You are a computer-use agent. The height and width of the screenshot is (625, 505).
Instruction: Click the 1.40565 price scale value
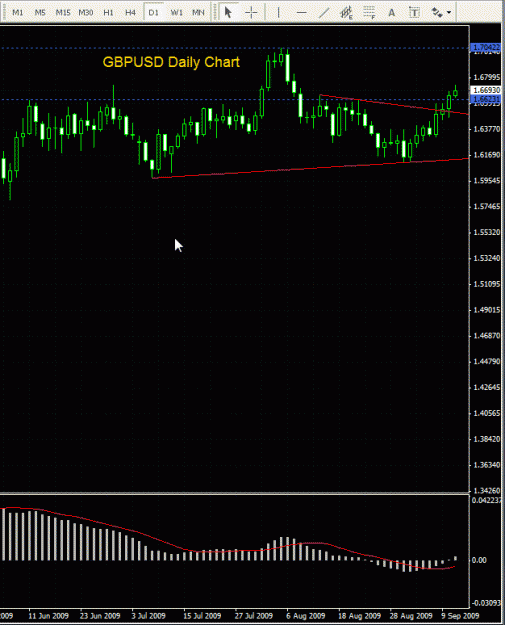pos(486,413)
